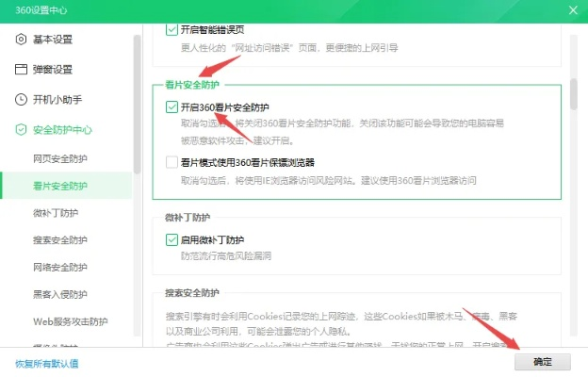The image size is (588, 377).
Task: Disable 开启360看片安全防护 checkbox
Action: click(x=171, y=107)
